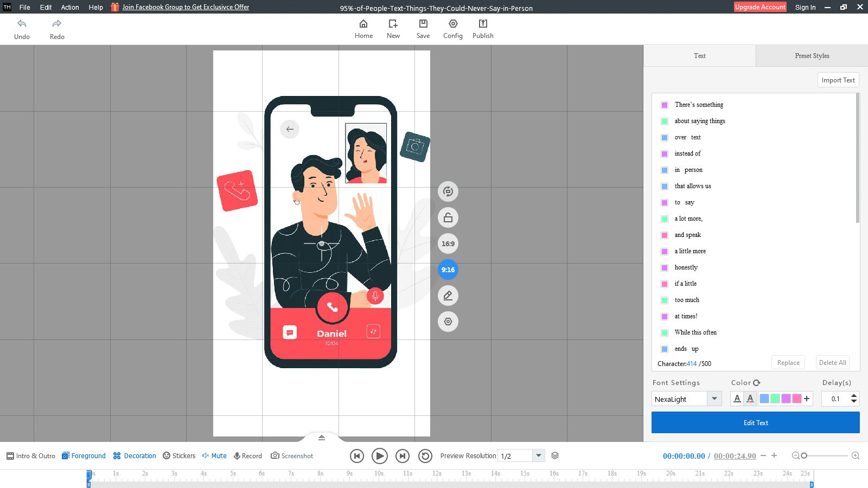The image size is (868, 488).
Task: Open Config from the top toolbar
Action: (x=452, y=28)
